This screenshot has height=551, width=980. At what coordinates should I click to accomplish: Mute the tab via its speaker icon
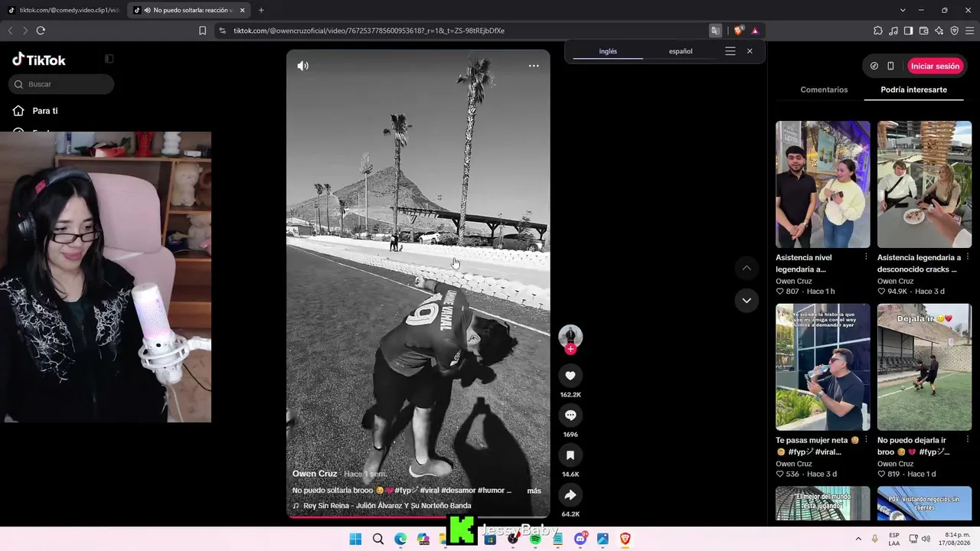(146, 10)
